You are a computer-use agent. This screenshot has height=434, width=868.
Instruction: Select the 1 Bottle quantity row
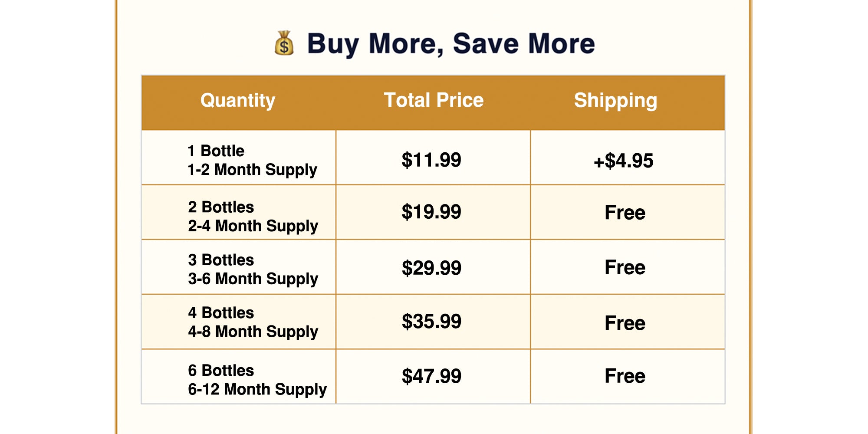point(252,160)
